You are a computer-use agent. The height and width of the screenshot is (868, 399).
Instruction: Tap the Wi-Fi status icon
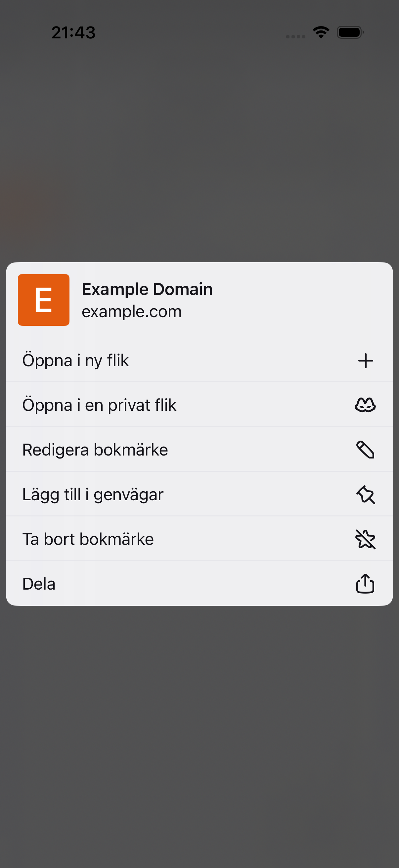[321, 32]
